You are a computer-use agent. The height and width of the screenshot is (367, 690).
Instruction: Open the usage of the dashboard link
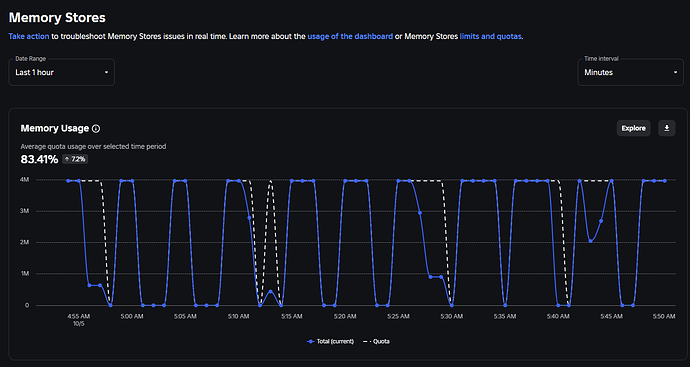tap(350, 36)
